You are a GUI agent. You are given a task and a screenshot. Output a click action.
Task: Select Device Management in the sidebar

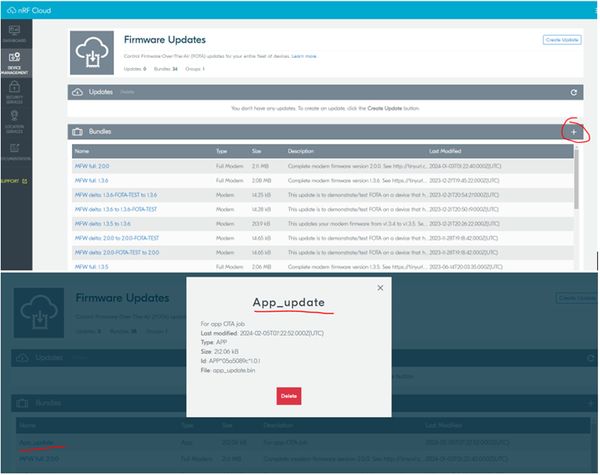click(x=15, y=63)
